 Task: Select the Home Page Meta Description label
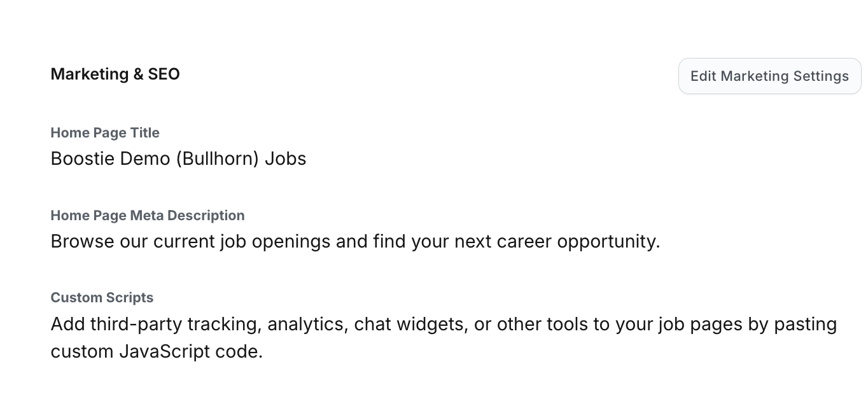148,215
